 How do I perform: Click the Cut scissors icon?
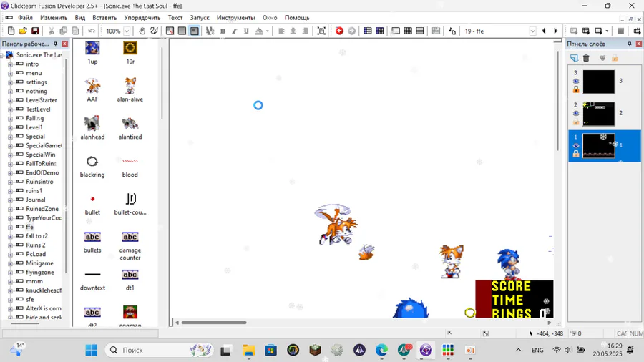point(52,31)
